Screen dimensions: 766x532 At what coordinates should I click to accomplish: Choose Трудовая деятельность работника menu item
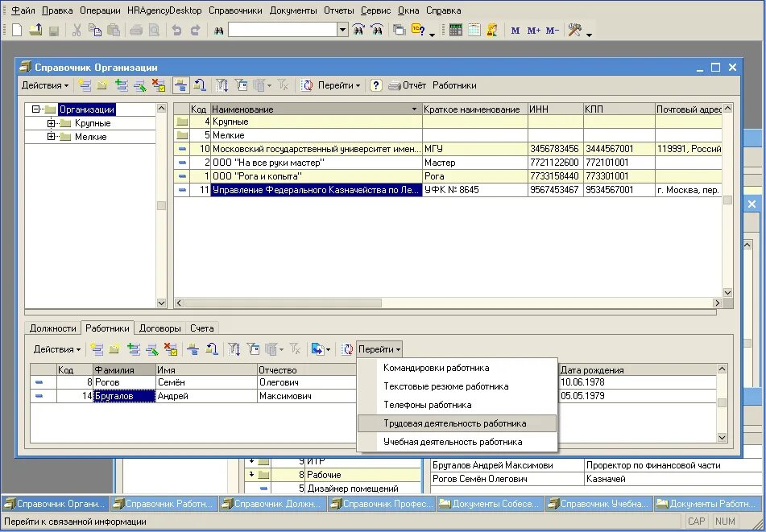[457, 423]
